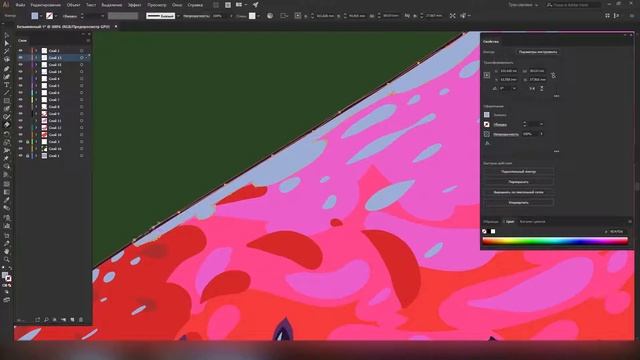Click align to pixel grid button
This screenshot has width=640, height=360.
click(519, 192)
